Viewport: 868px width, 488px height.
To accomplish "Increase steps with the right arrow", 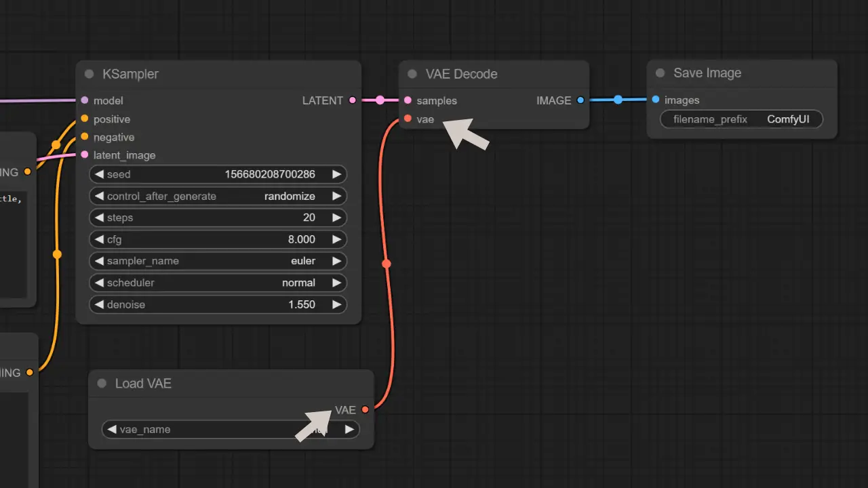I will 336,218.
